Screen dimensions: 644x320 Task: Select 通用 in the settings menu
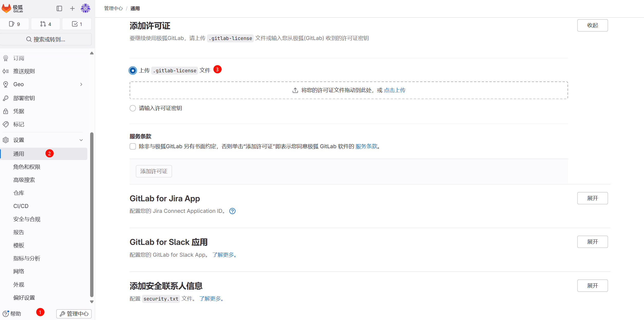click(19, 154)
